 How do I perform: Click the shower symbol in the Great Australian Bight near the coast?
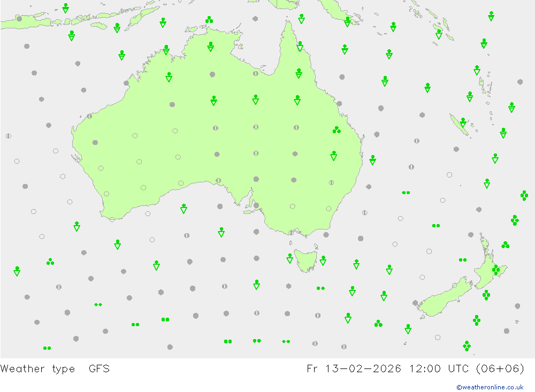coord(184,209)
